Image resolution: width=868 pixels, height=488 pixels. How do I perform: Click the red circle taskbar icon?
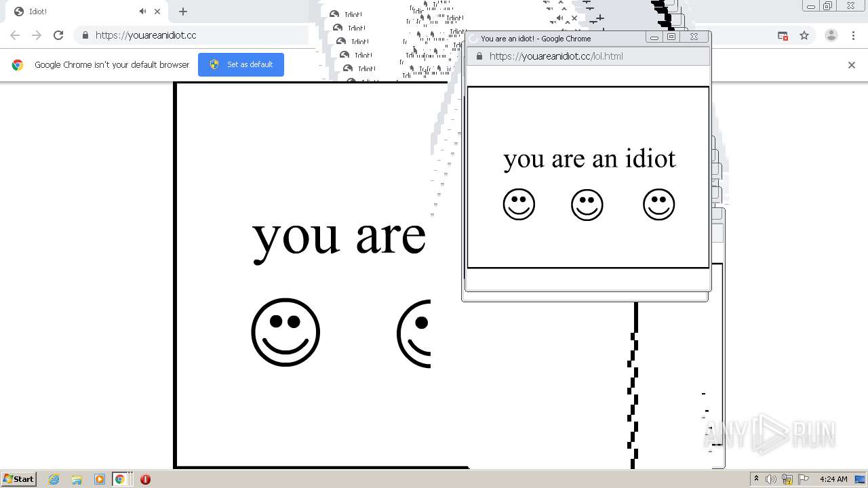(145, 479)
